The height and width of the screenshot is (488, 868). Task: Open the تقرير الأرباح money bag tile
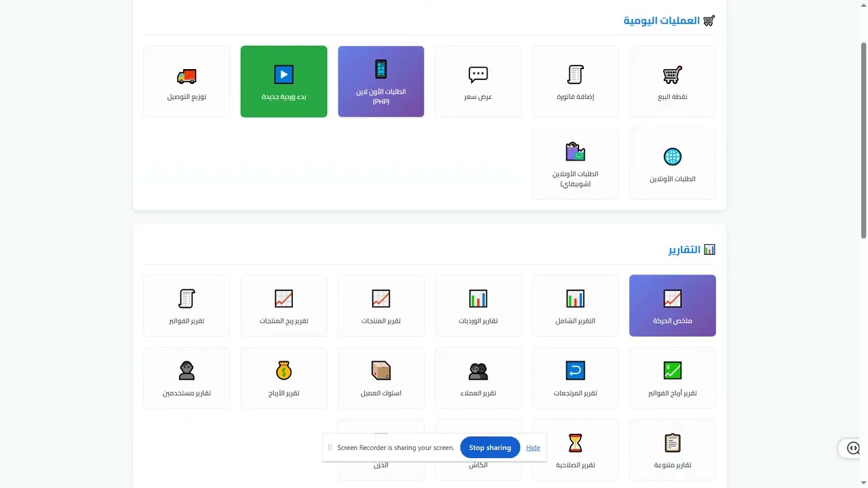pyautogui.click(x=283, y=378)
